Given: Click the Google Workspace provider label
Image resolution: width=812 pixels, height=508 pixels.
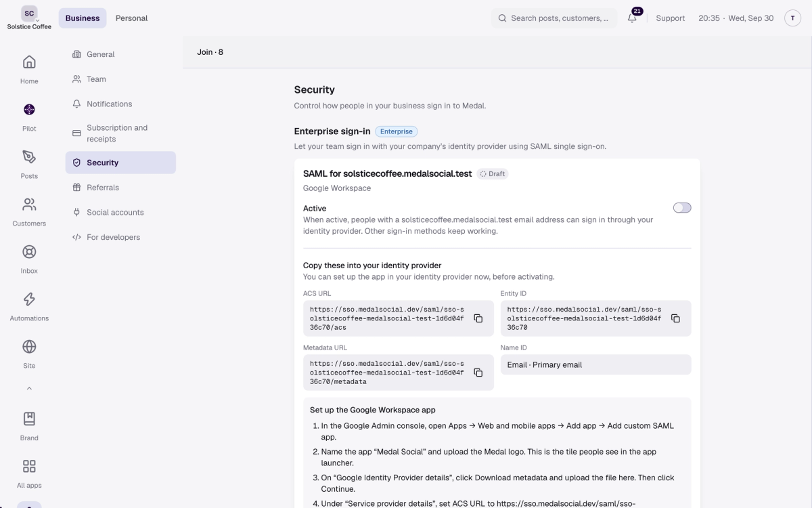Looking at the screenshot, I should 337,188.
